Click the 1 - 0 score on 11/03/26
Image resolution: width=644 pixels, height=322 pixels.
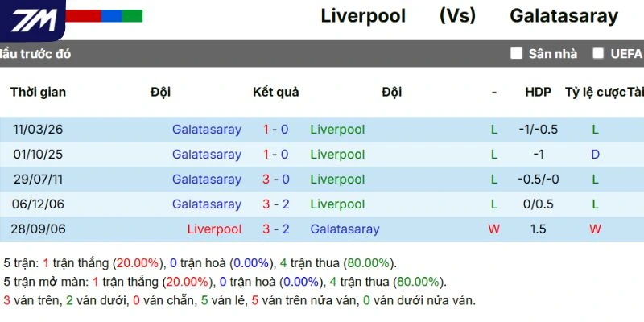pos(275,129)
